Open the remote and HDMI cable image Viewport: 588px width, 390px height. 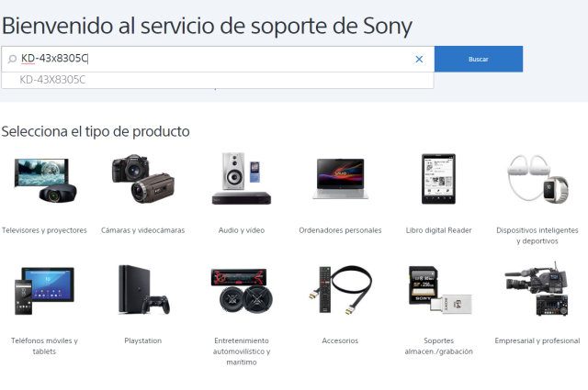pos(340,290)
